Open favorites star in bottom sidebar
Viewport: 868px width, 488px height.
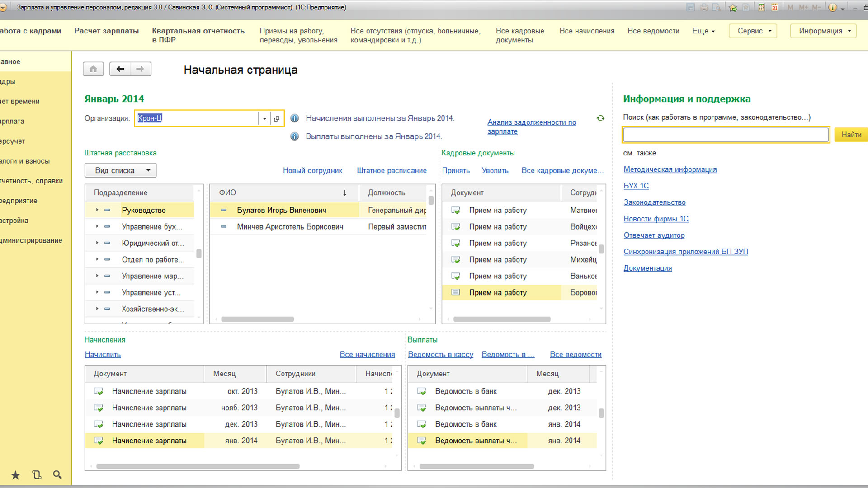tap(15, 475)
